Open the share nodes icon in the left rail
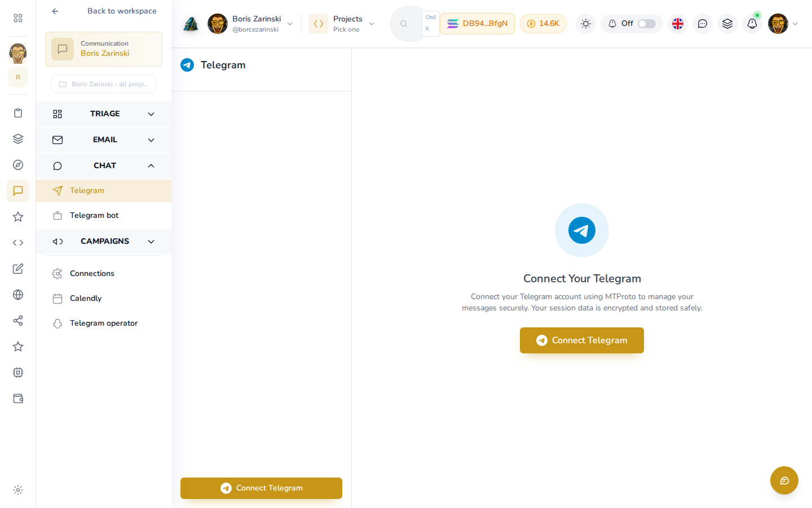Viewport: 812px width, 508px height. click(18, 321)
